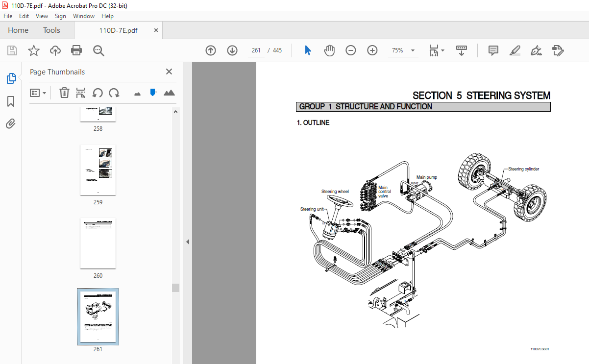Viewport: 589px width, 364px height.
Task: Rotate page clockwise
Action: (x=114, y=93)
